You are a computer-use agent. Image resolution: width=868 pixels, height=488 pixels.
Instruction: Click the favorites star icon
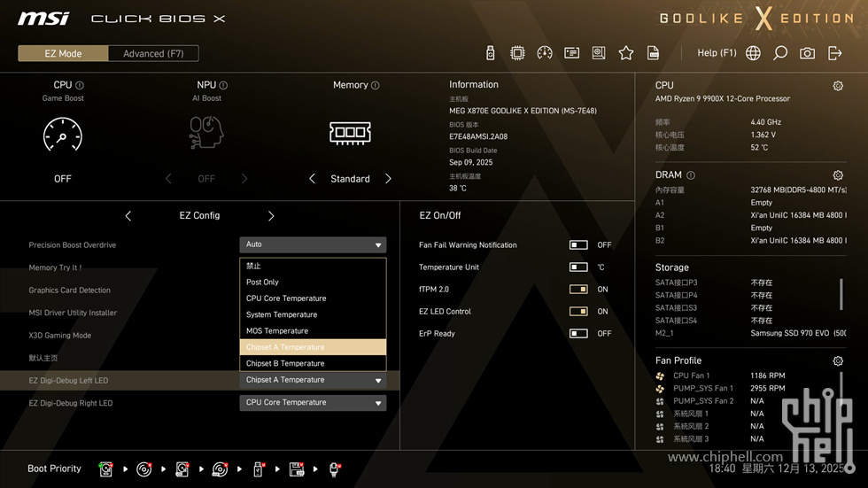tap(626, 53)
